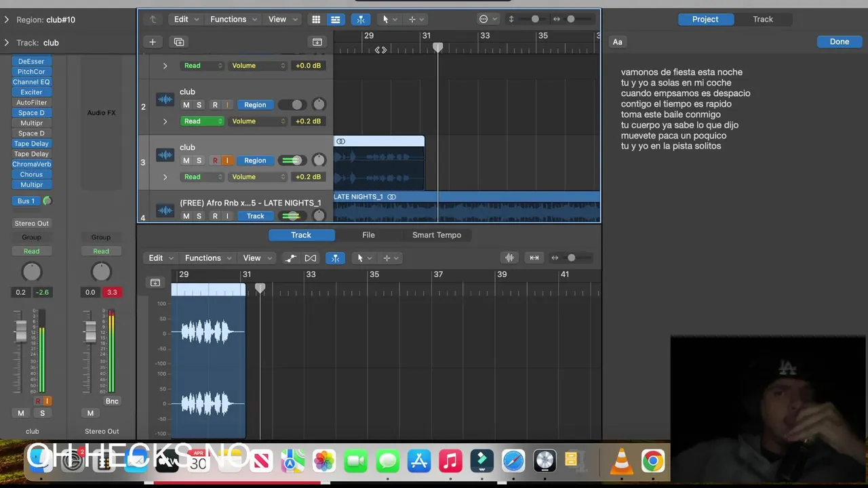Expand the Track club inspector section
The image size is (868, 488).
[7, 43]
